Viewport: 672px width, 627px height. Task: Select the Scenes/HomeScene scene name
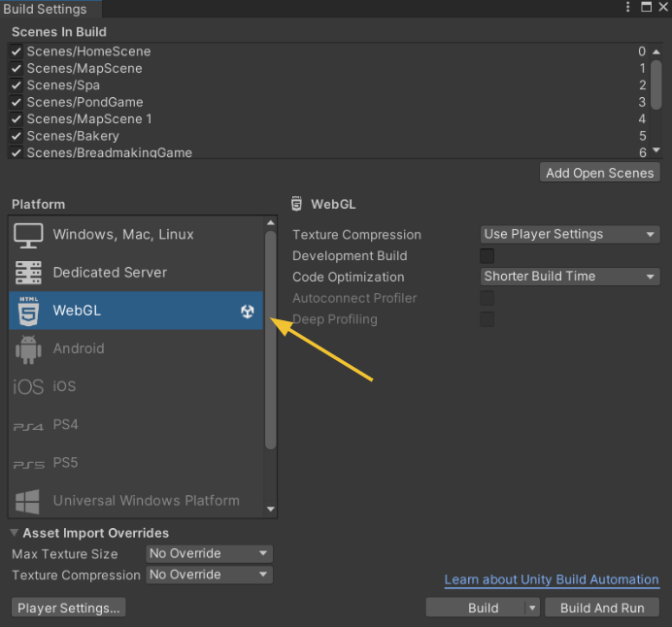[88, 51]
